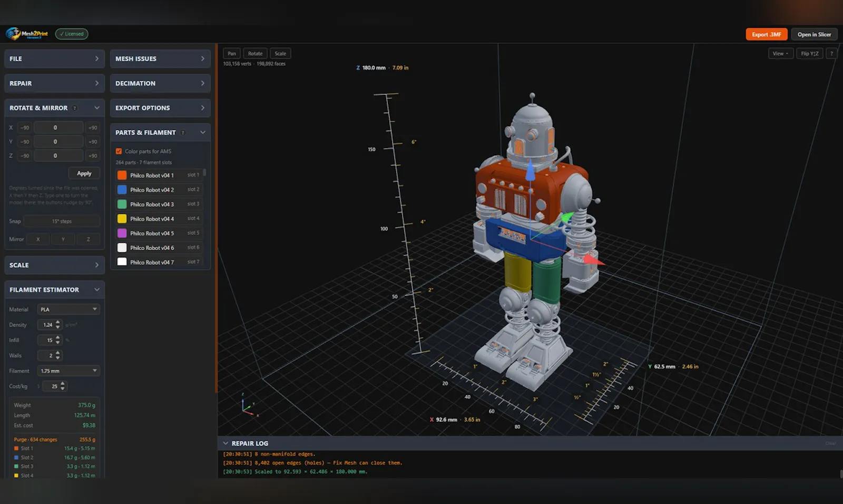Open Snap 15° steps selector
The image size is (843, 504).
click(x=62, y=221)
